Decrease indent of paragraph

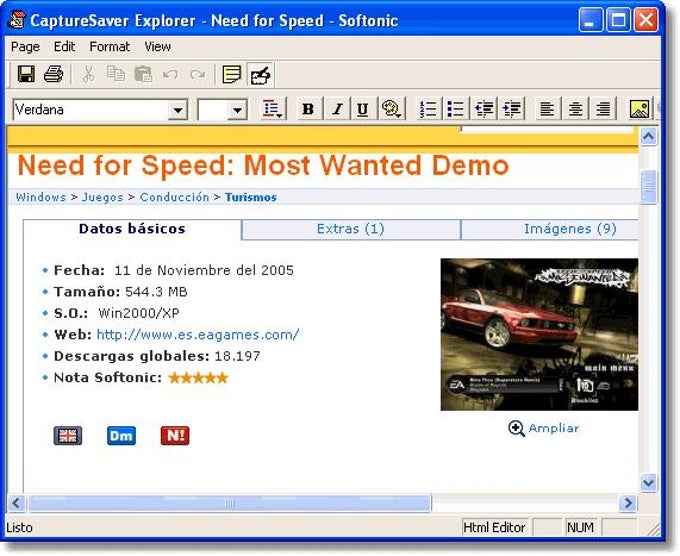pos(484,108)
